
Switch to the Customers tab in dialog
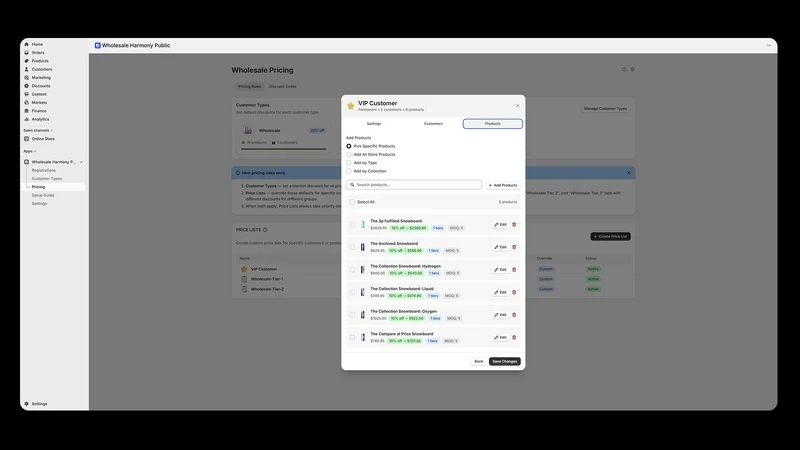pos(433,124)
